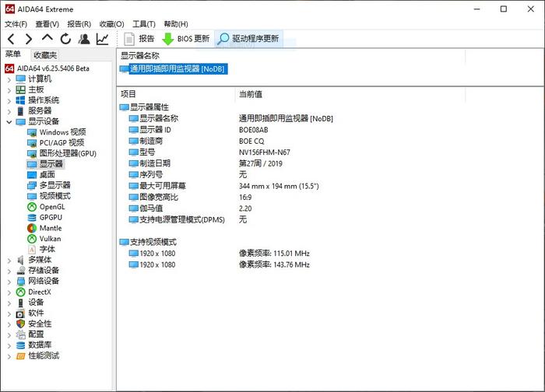The width and height of the screenshot is (545, 392).
Task: Click the 字体 font icon in the tree
Action: point(32,250)
